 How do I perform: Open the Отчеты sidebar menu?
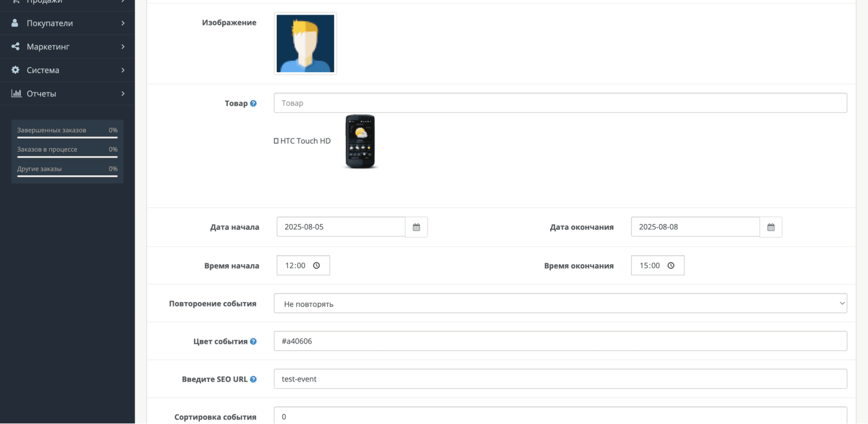click(67, 93)
